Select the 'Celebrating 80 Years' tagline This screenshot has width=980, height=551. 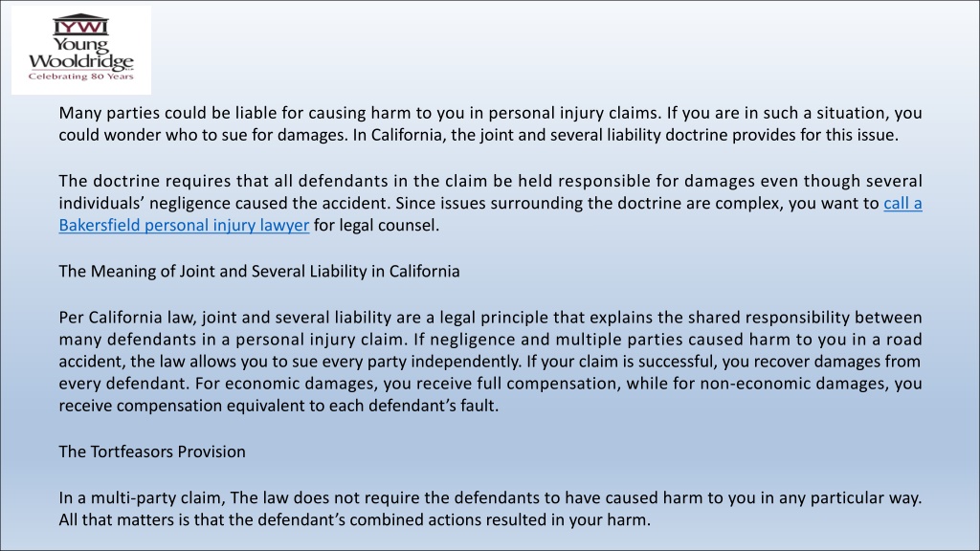point(80,77)
